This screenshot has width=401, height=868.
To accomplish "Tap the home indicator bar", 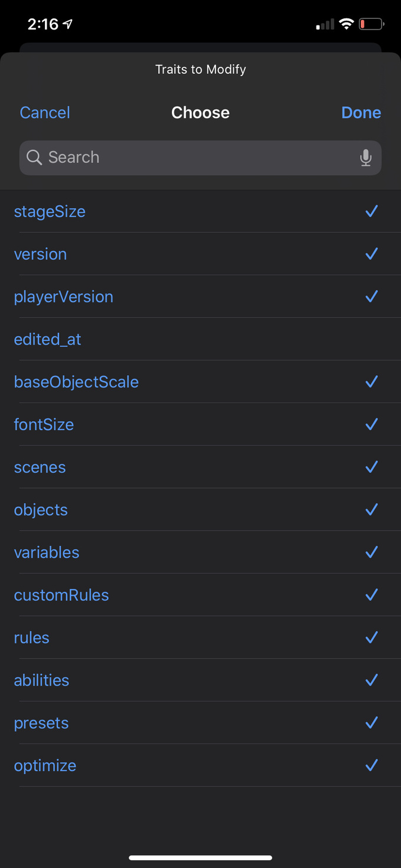I will tap(200, 857).
